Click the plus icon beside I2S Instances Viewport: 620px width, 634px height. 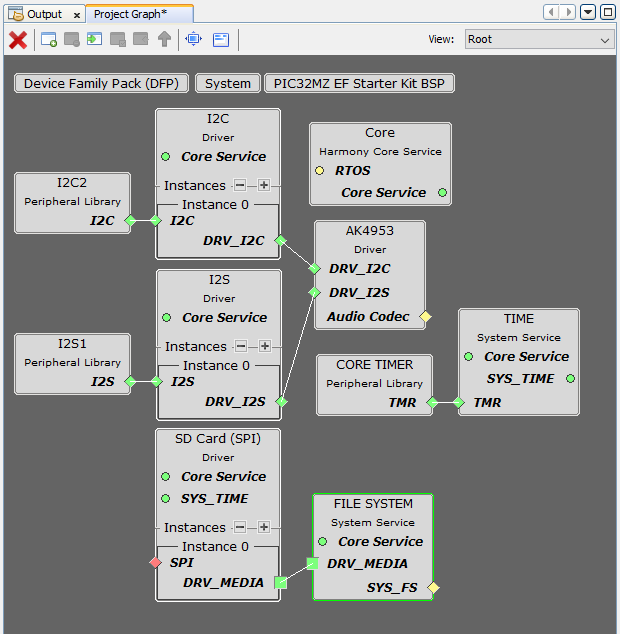point(264,346)
